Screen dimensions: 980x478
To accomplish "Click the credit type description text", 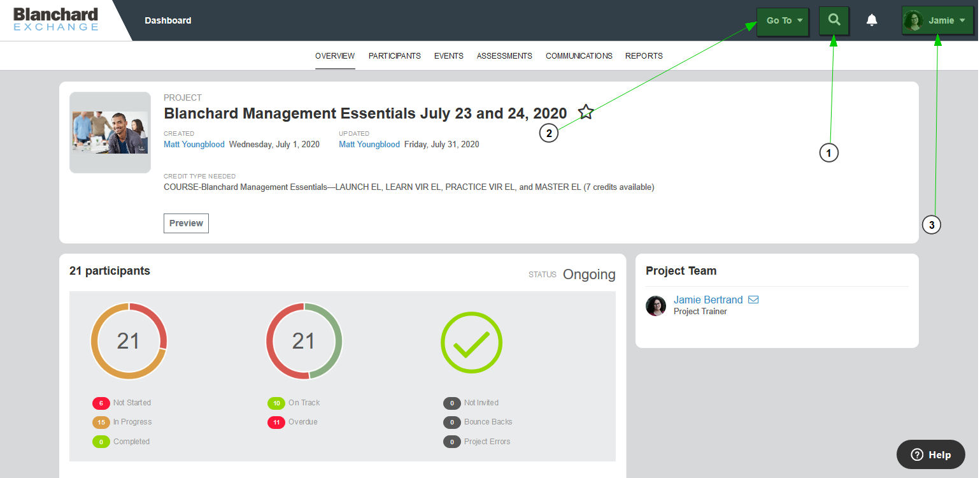I will 409,187.
